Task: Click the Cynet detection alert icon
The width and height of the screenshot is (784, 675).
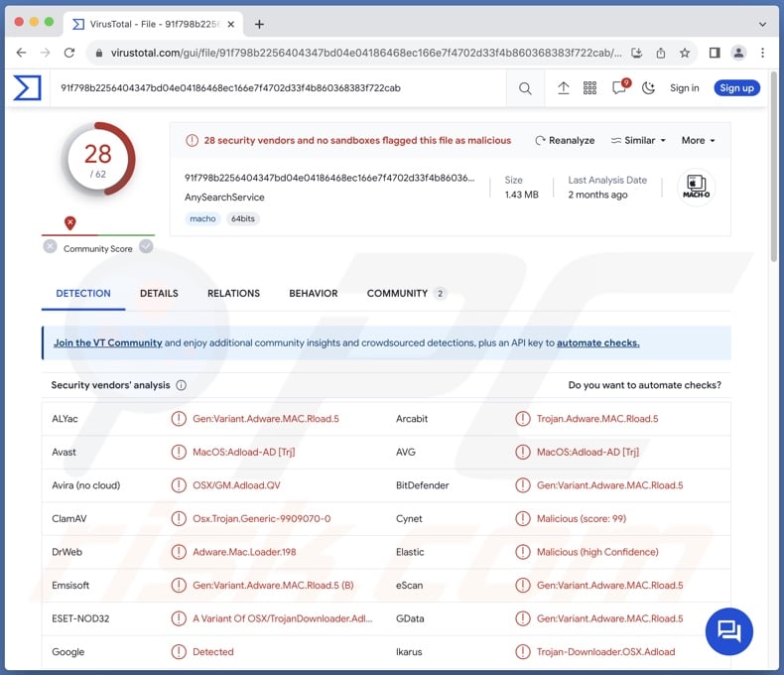Action: pyautogui.click(x=522, y=518)
